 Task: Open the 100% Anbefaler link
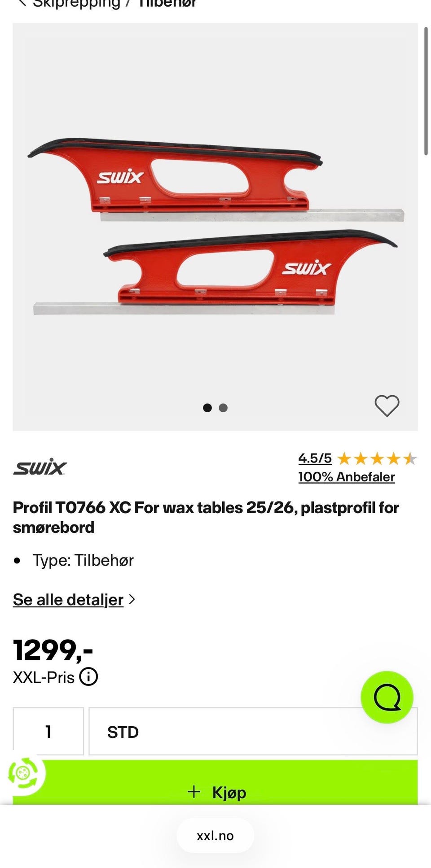pyautogui.click(x=347, y=477)
